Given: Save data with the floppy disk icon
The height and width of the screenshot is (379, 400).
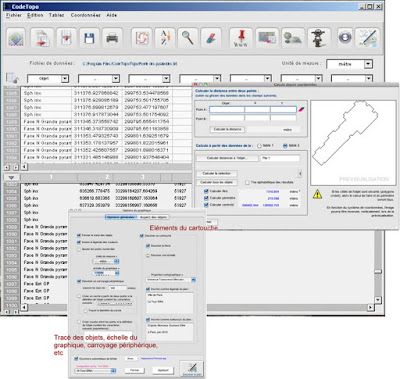Looking at the screenshot, I should tap(89, 38).
